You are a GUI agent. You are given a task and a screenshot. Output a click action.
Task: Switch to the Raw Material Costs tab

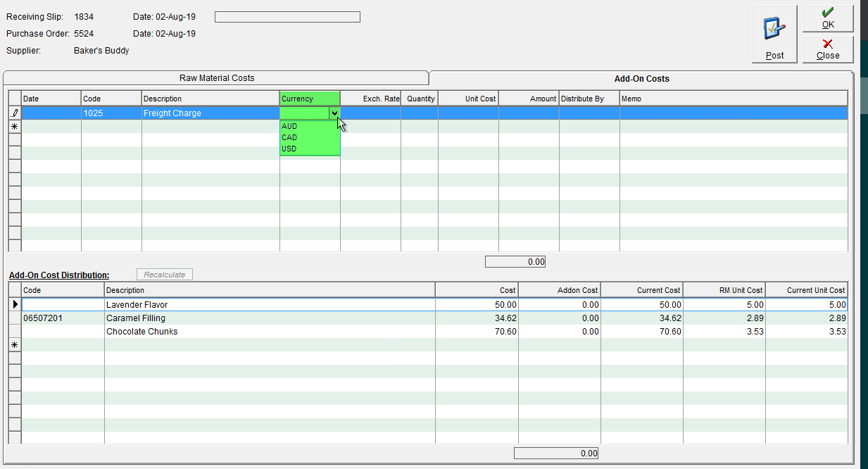217,78
